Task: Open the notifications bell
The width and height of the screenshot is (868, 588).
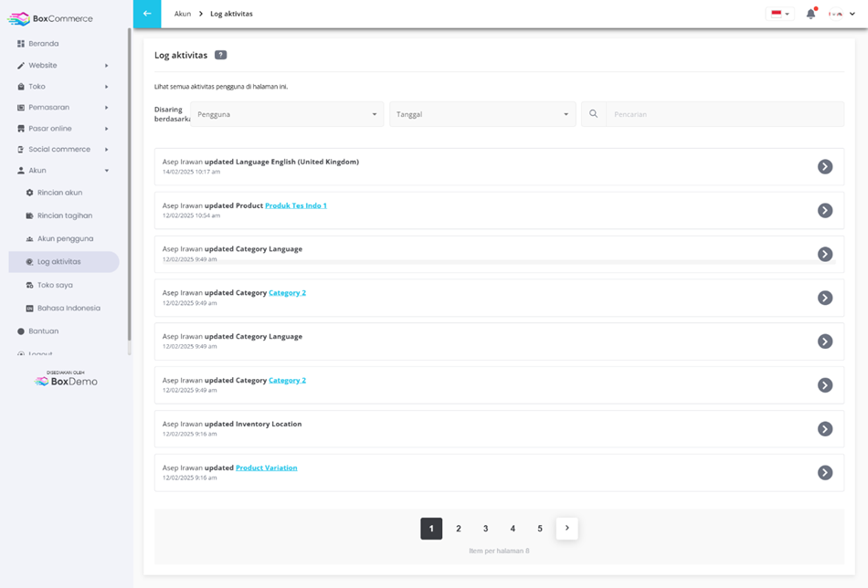Action: [x=811, y=14]
